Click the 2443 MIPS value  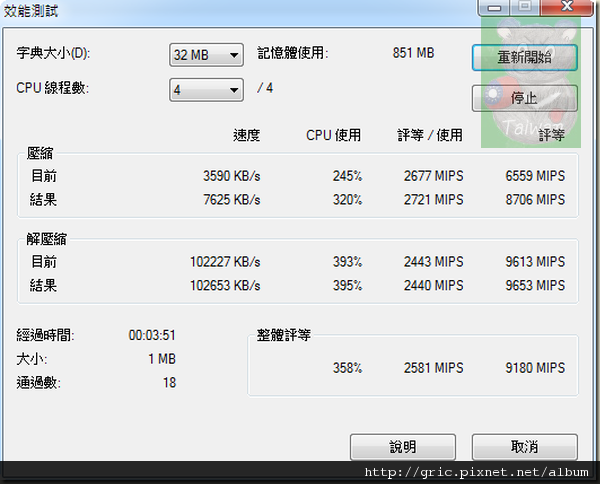[434, 262]
